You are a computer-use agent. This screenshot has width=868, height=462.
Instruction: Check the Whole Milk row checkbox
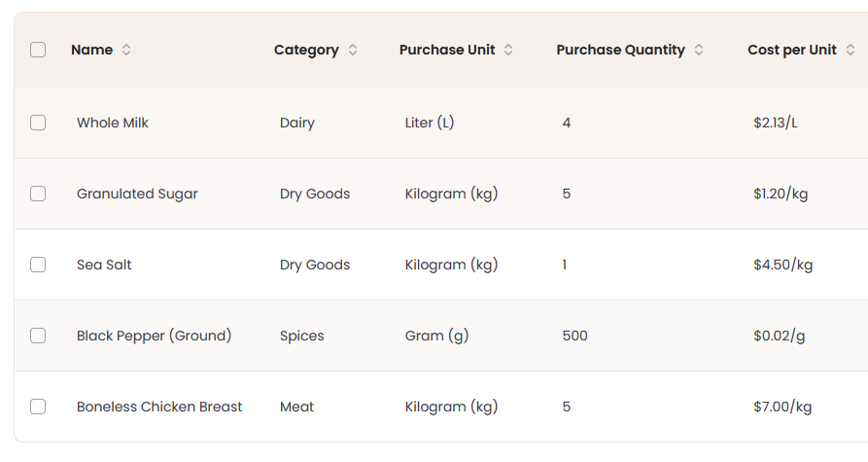[38, 123]
